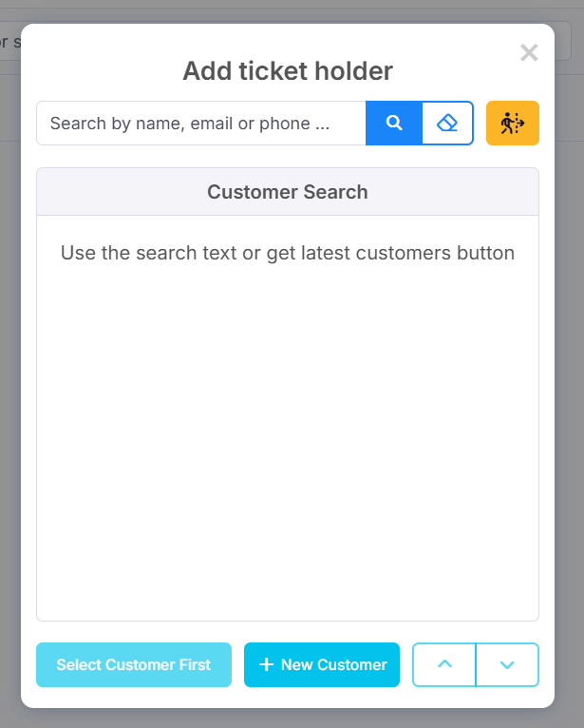Click the plus icon on New Customer
This screenshot has width=584, height=728.
coord(266,664)
